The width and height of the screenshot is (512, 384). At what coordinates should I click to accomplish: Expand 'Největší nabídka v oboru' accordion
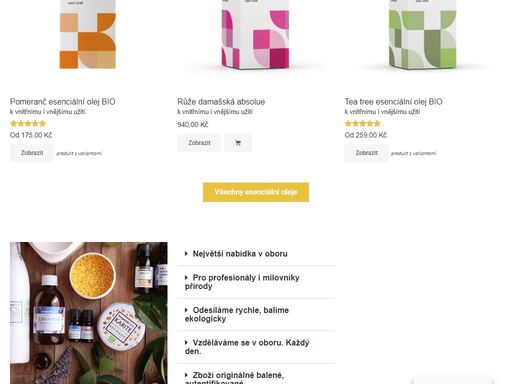[x=256, y=254]
